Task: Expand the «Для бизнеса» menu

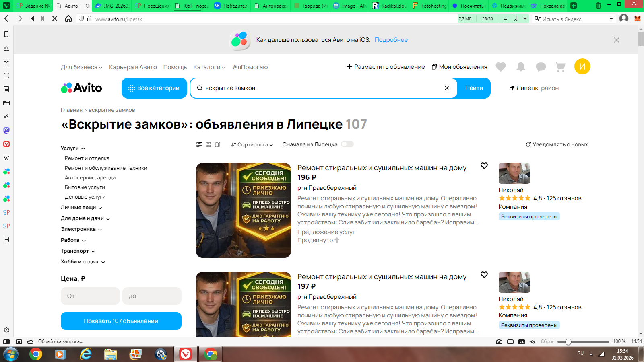Action: click(x=82, y=67)
